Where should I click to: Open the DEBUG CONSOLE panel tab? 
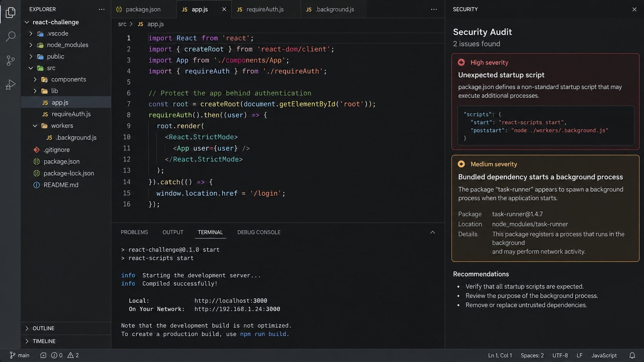[x=259, y=232]
